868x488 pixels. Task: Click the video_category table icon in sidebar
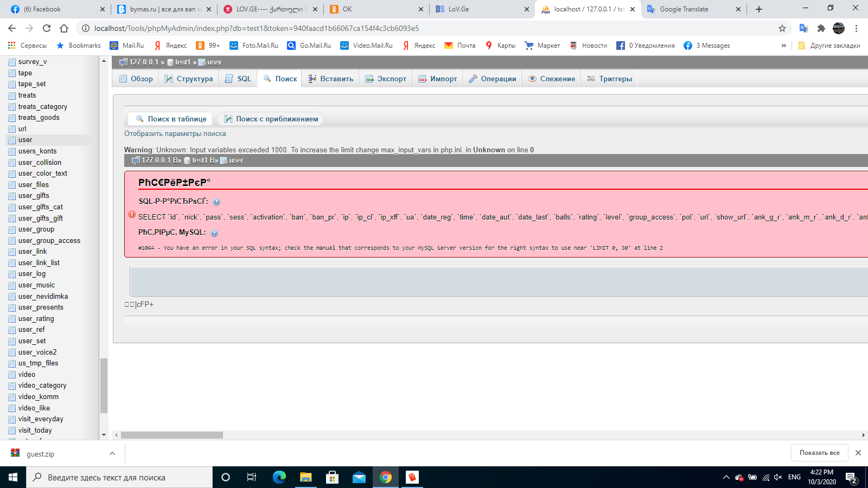click(x=12, y=386)
